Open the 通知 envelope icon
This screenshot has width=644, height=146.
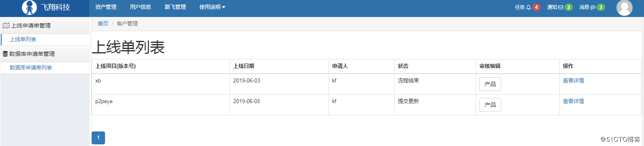click(x=561, y=7)
